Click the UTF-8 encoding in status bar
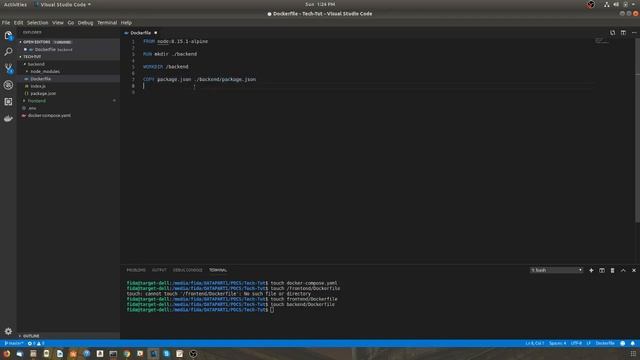Screen dimensions: 640x360 coord(576,343)
